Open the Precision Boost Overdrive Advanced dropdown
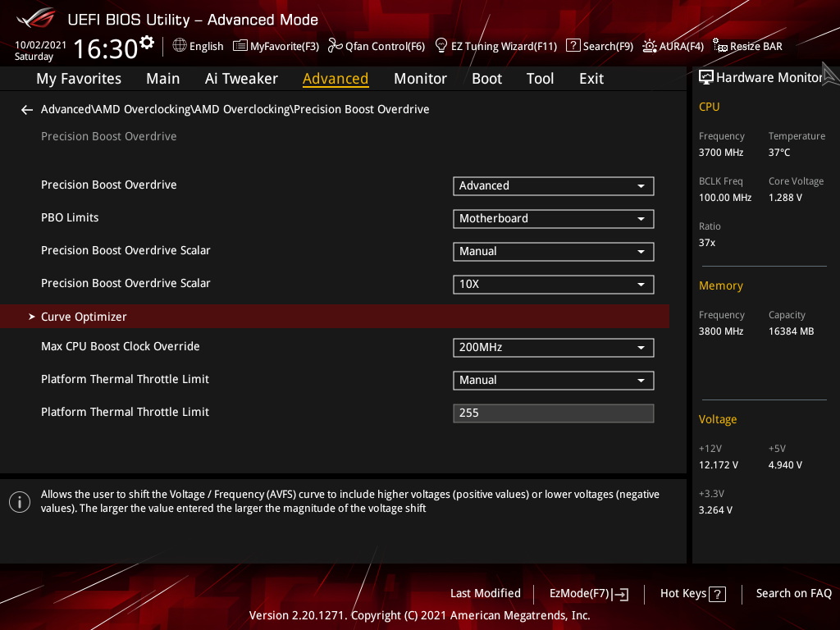Image resolution: width=840 pixels, height=630 pixels. (x=554, y=186)
